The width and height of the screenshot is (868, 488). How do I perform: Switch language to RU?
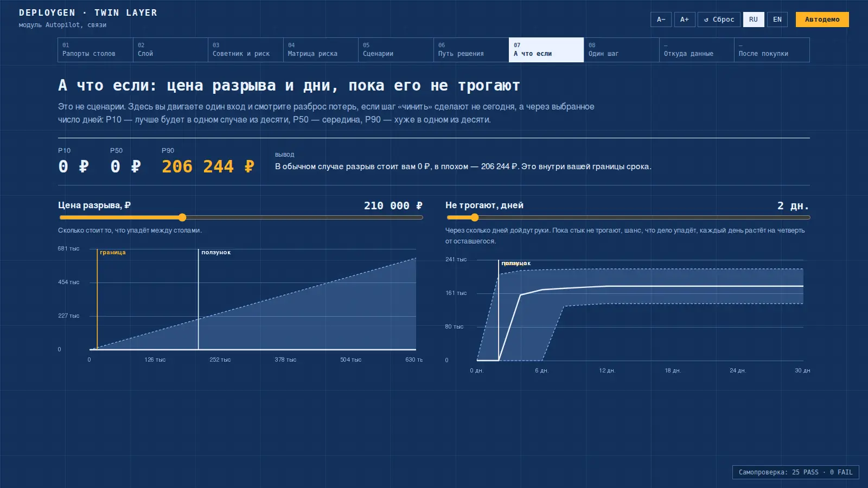754,20
